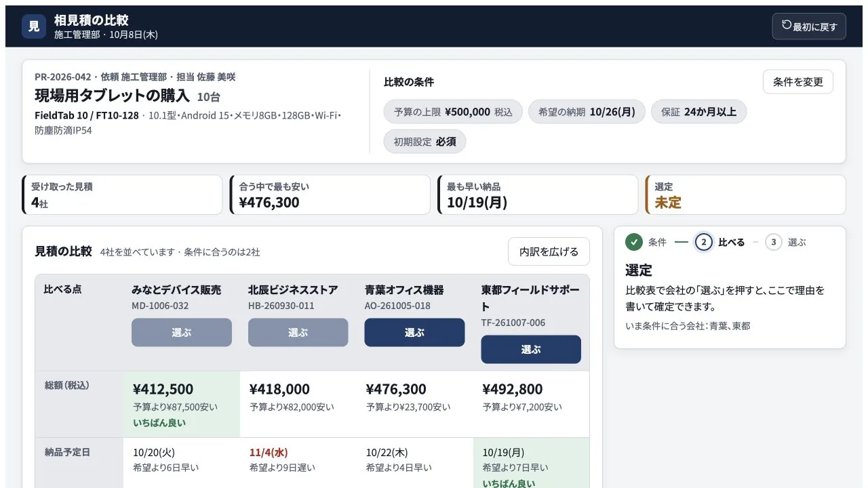Image resolution: width=868 pixels, height=488 pixels.
Task: Click the ¥492,800 total in the table
Action: (x=513, y=389)
